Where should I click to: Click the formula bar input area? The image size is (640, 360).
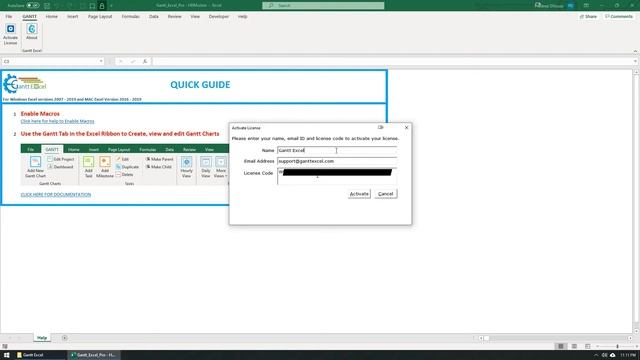click(x=392, y=61)
